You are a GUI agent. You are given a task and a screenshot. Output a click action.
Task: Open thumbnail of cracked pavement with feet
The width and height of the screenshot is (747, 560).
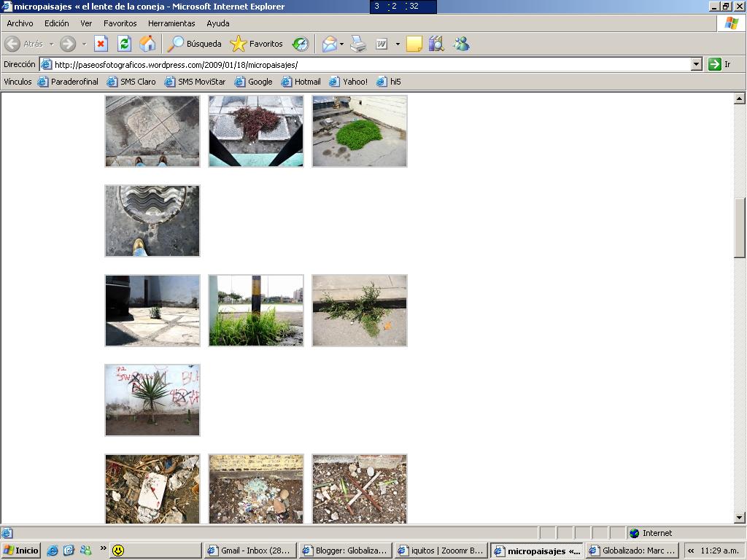click(152, 131)
